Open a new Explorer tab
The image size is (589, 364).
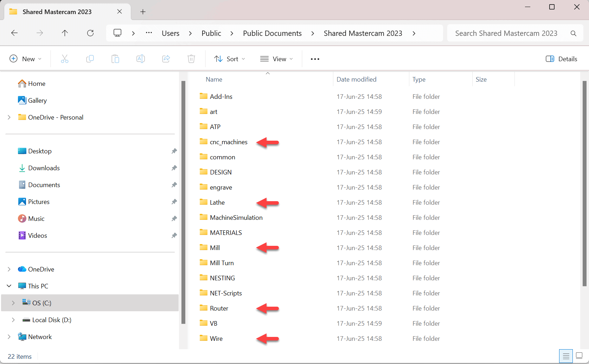coord(143,12)
